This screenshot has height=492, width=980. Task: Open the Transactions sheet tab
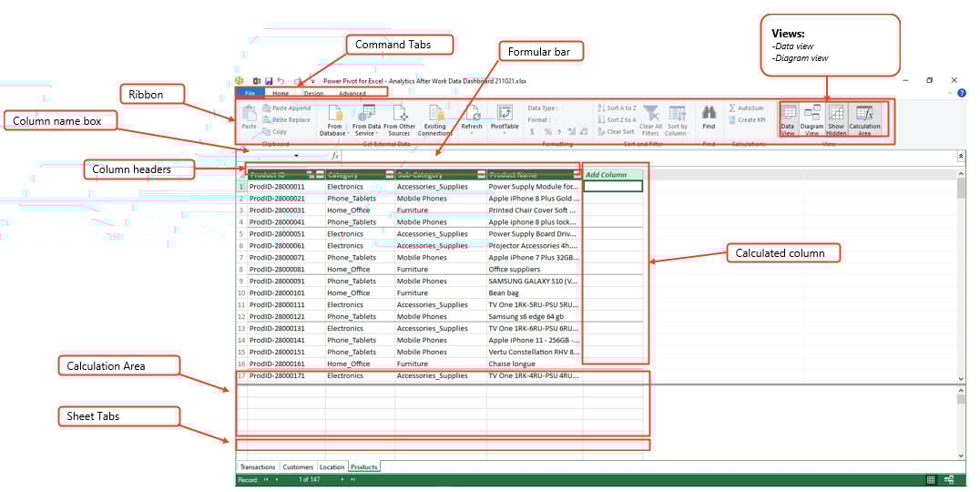[258, 467]
